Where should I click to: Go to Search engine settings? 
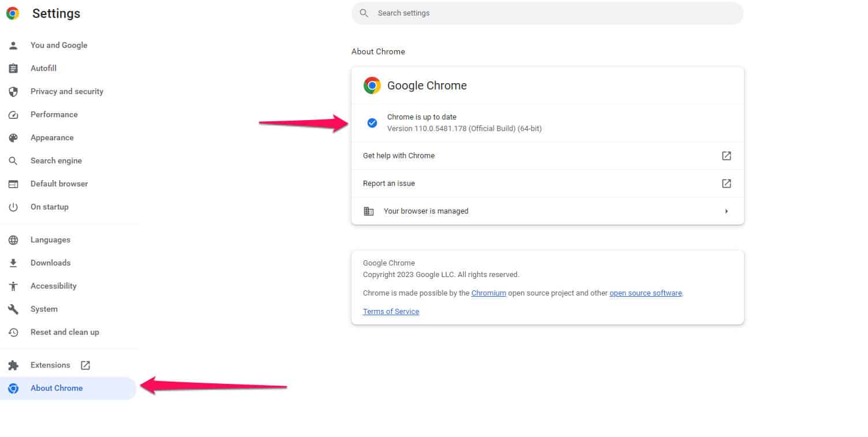pyautogui.click(x=56, y=160)
